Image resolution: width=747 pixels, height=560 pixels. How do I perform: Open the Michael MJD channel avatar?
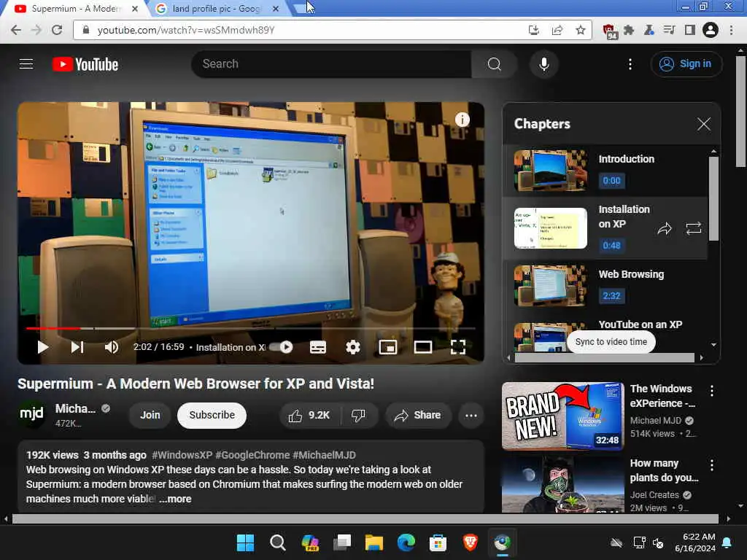tap(32, 413)
